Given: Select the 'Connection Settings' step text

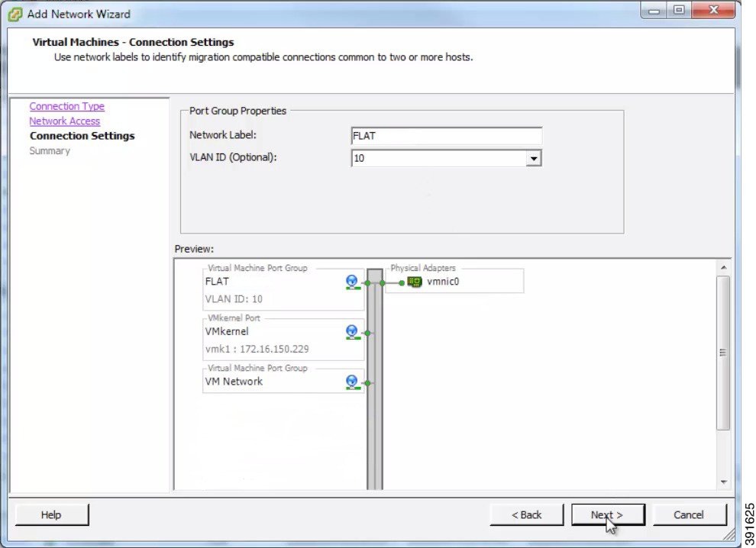Looking at the screenshot, I should coord(82,136).
